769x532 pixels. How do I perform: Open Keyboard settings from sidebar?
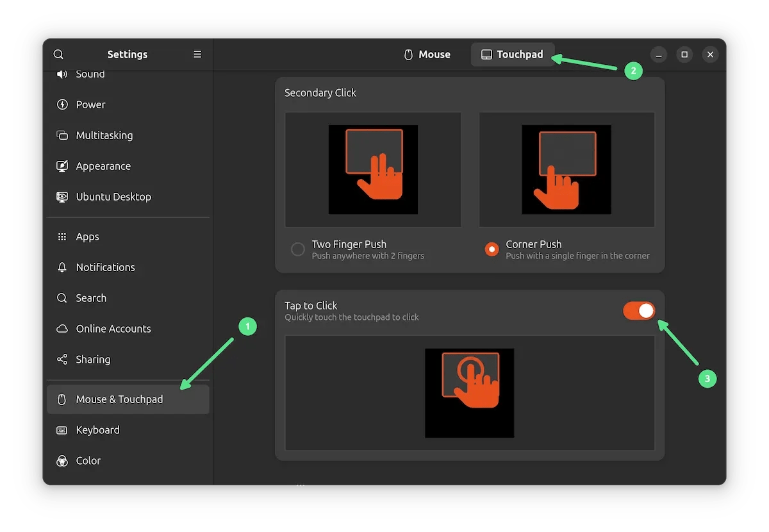pos(97,430)
